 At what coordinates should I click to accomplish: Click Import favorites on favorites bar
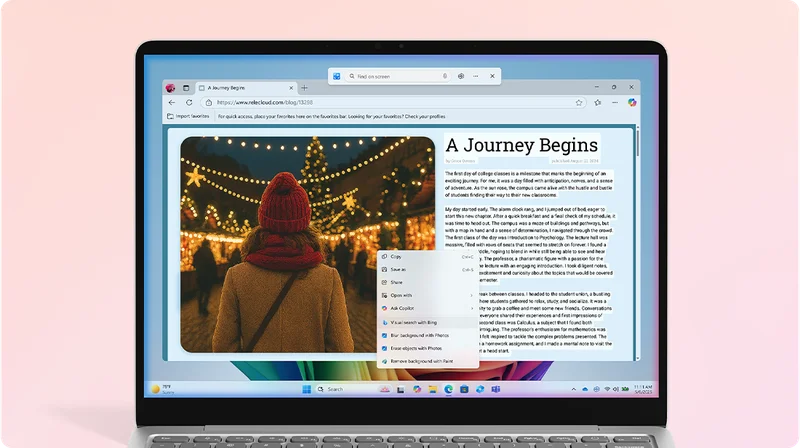[188, 116]
